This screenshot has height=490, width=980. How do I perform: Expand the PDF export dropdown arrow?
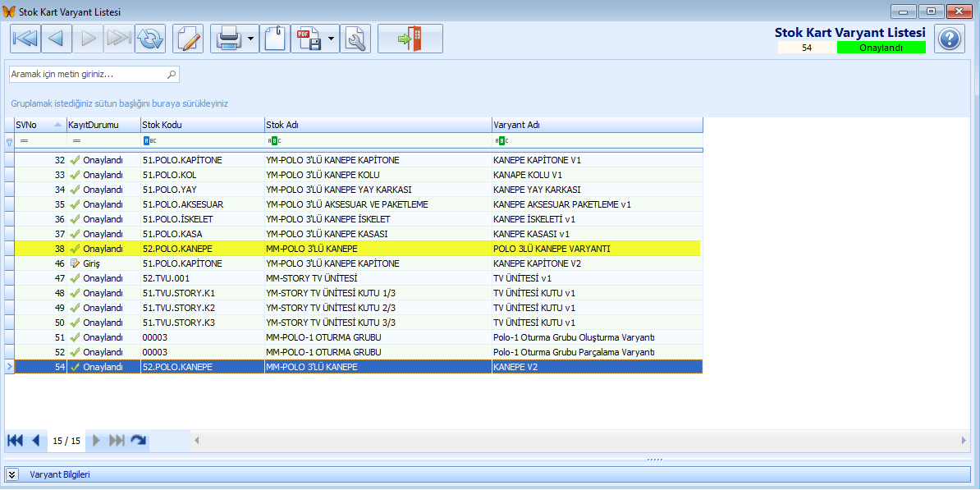point(332,39)
